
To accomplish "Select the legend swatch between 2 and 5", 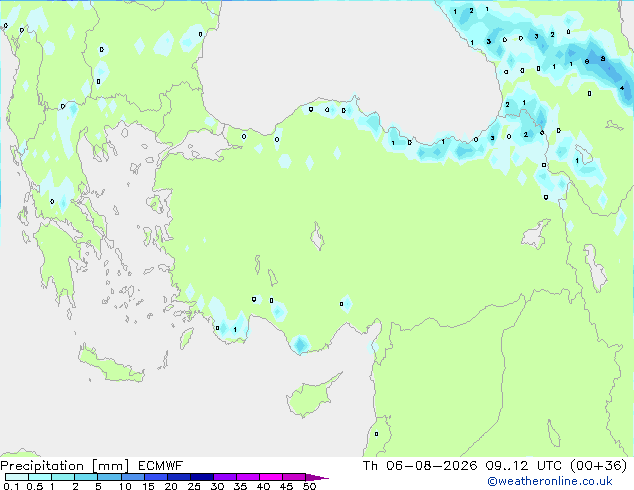I will 86,477.
